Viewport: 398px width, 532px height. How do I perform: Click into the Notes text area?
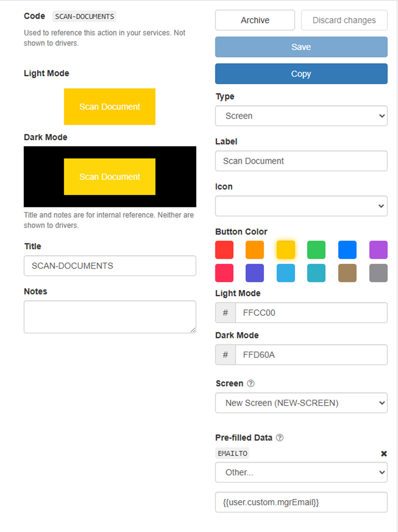pos(110,317)
